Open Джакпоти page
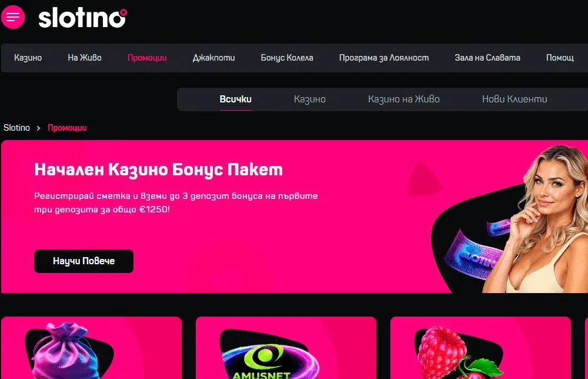Viewport: 588px width, 379px height. tap(214, 58)
